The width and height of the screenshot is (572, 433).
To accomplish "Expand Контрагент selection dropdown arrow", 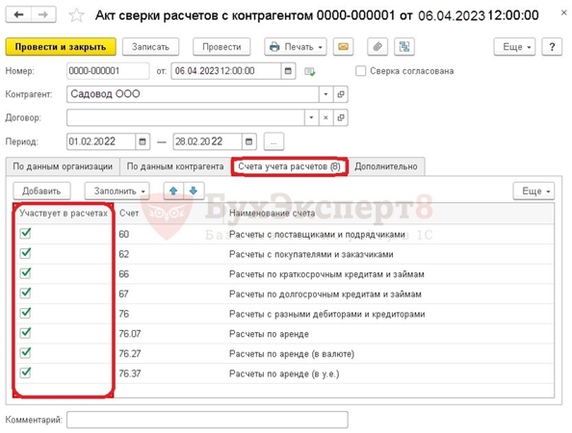I will (326, 94).
